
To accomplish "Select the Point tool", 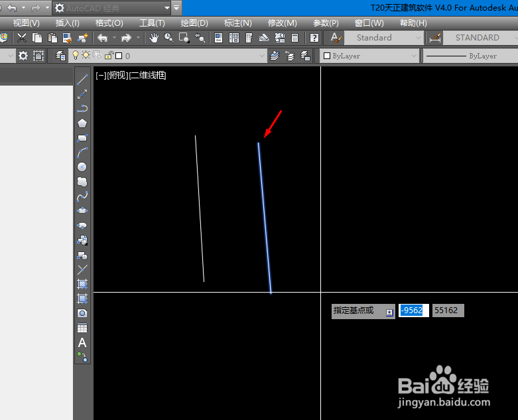I will pos(82,269).
